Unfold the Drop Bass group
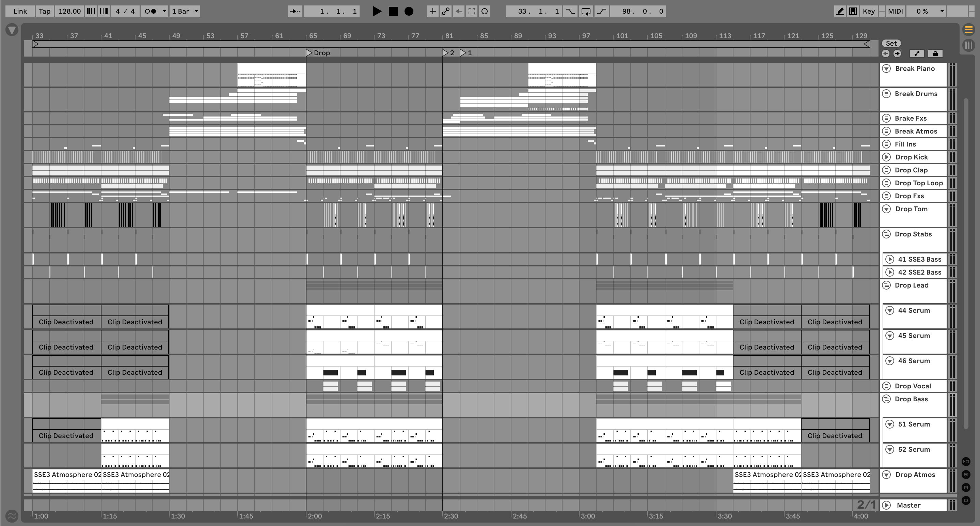 click(886, 399)
